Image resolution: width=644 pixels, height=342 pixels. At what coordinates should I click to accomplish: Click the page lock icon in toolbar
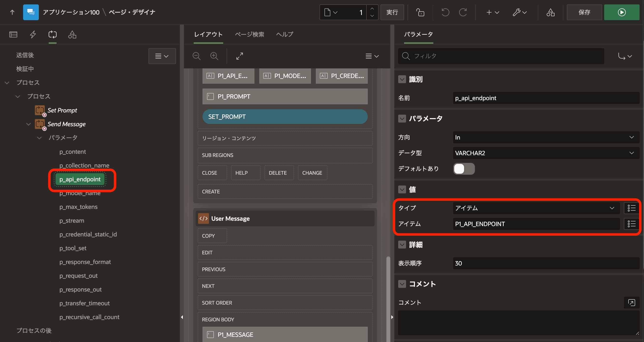coord(420,12)
